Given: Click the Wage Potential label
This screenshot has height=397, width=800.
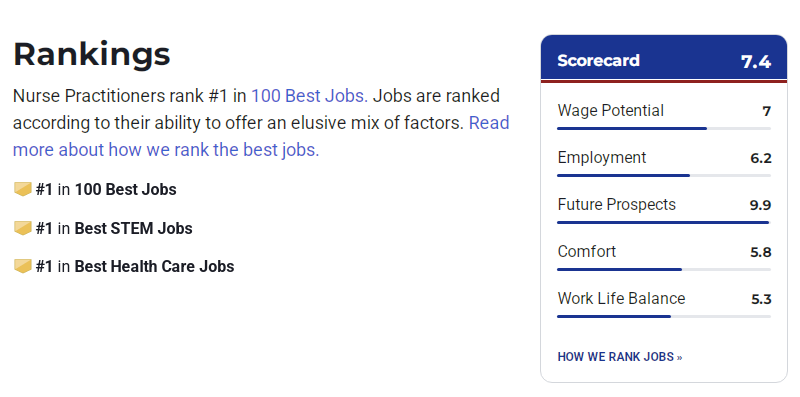Looking at the screenshot, I should (x=611, y=110).
